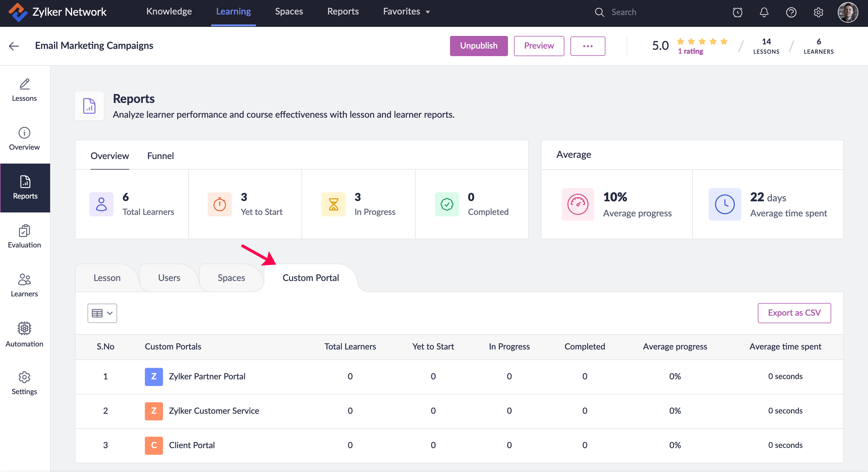868x472 pixels.
Task: Click the Search input field
Action: click(x=640, y=12)
